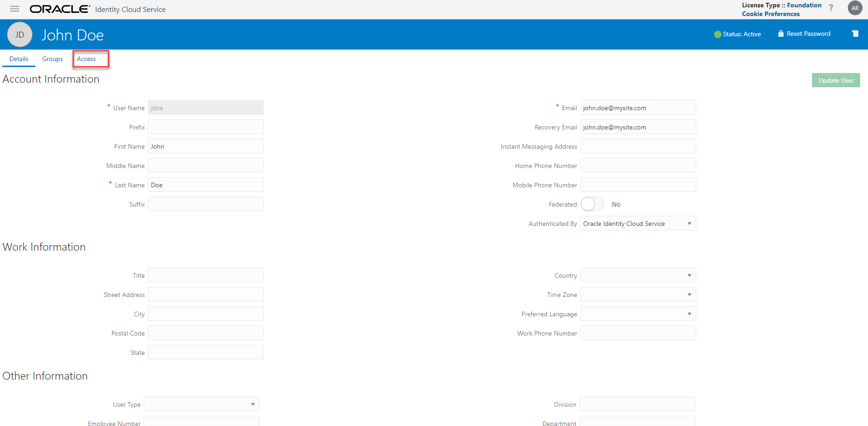
Task: Click the list icon beside Reset Password
Action: point(855,34)
